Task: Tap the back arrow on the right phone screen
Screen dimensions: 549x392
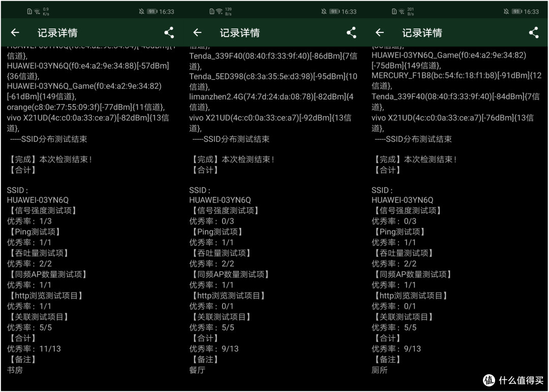Action: (x=380, y=32)
